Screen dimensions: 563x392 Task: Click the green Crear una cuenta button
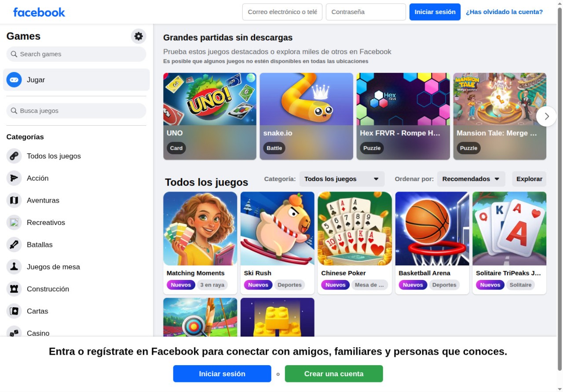[x=334, y=374]
